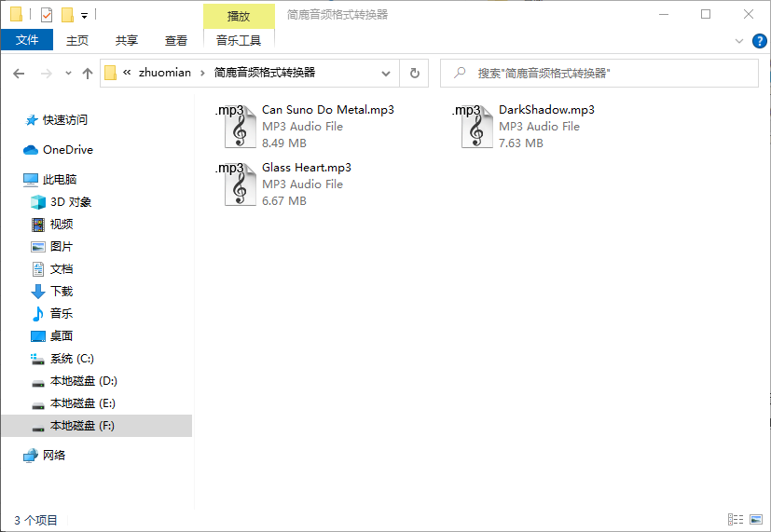This screenshot has width=771, height=532.
Task: Open 文档 folder in sidebar
Action: (62, 269)
